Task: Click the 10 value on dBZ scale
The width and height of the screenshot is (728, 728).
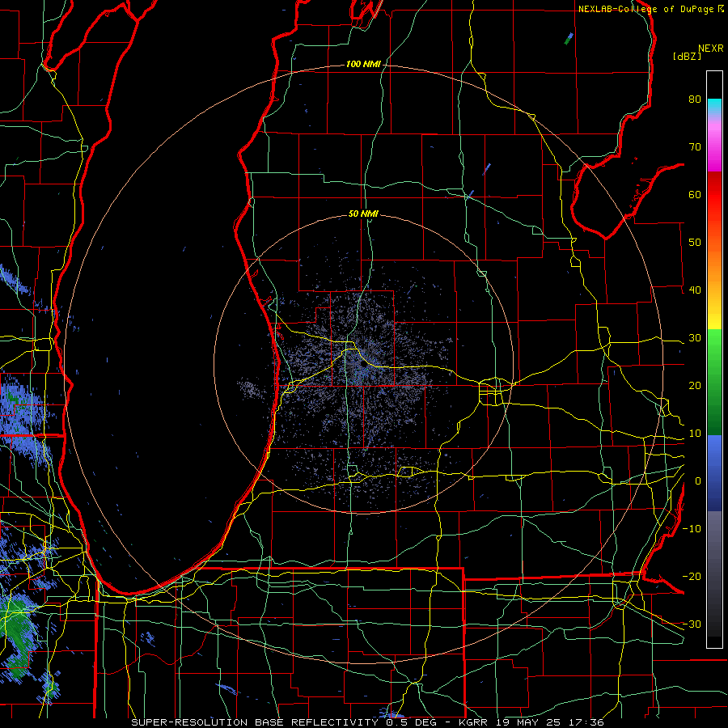Action: [695, 434]
